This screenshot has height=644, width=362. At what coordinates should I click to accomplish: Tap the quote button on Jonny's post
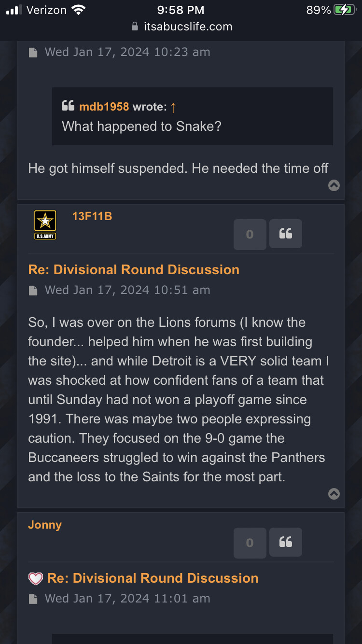[x=285, y=543]
